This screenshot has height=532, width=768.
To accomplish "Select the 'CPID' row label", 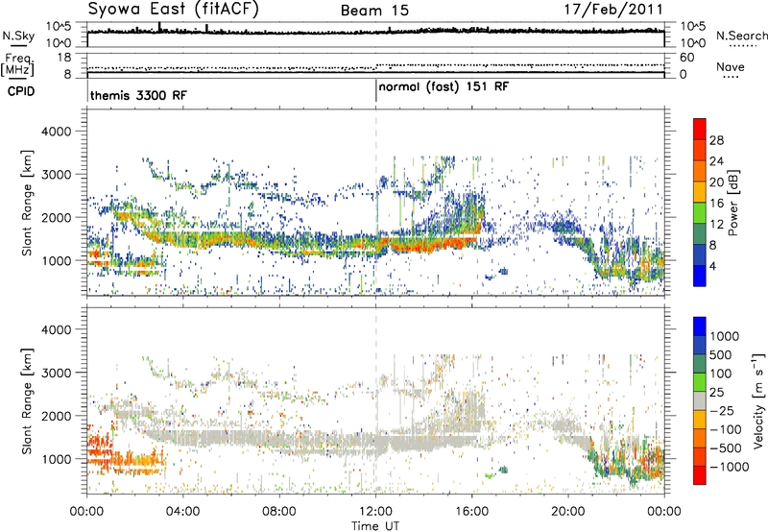I will (x=21, y=91).
